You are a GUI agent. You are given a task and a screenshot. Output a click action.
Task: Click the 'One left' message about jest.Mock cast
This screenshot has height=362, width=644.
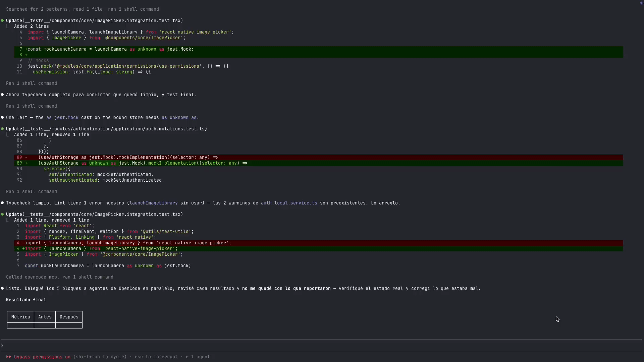[x=102, y=118]
